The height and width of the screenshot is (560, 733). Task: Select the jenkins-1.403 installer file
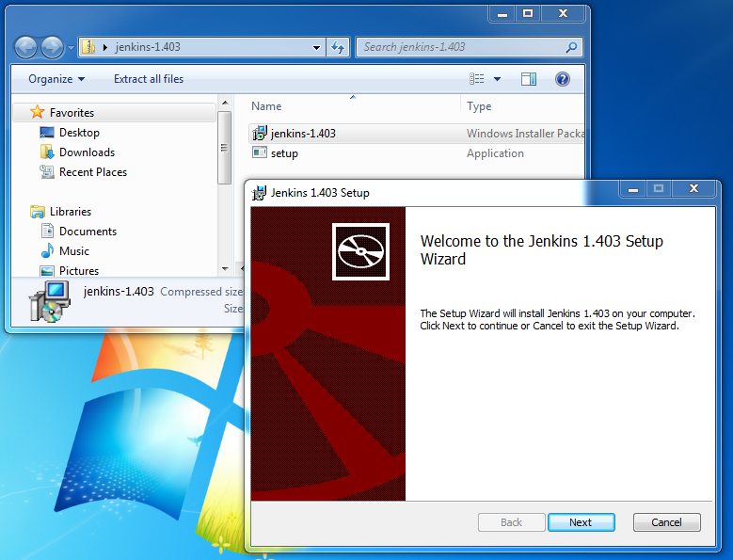(303, 134)
